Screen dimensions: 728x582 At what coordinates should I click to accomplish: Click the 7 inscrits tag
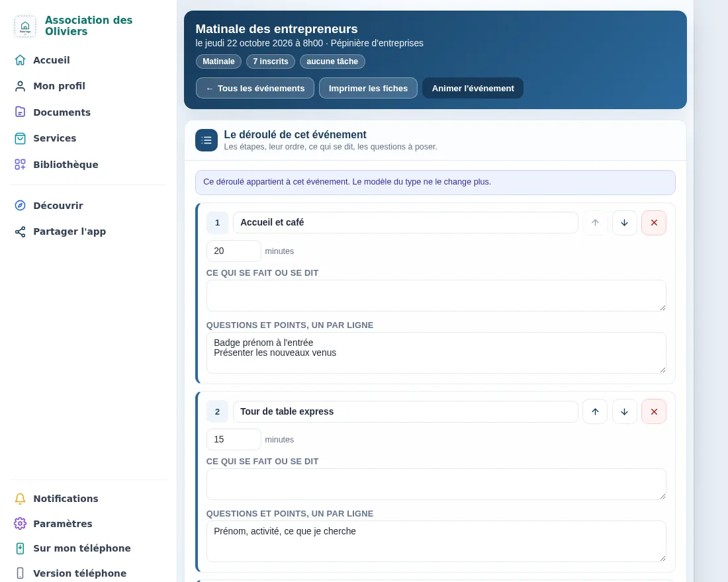(x=271, y=62)
